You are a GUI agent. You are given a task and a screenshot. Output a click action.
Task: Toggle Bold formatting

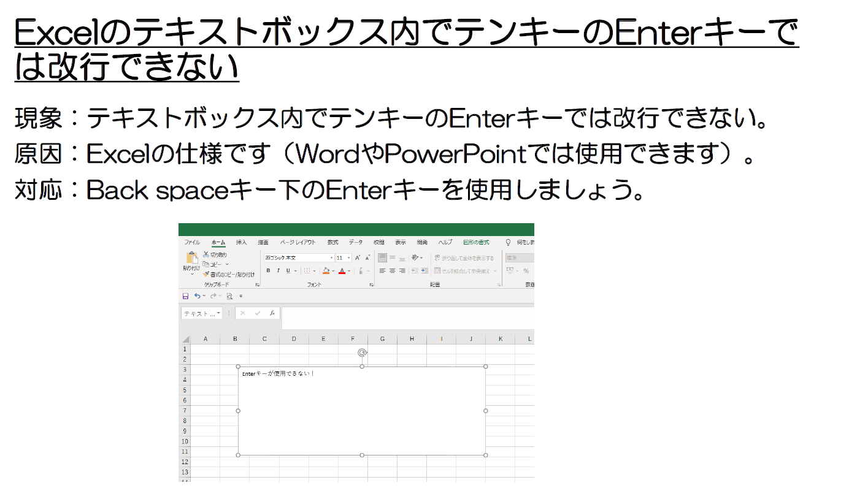point(268,270)
